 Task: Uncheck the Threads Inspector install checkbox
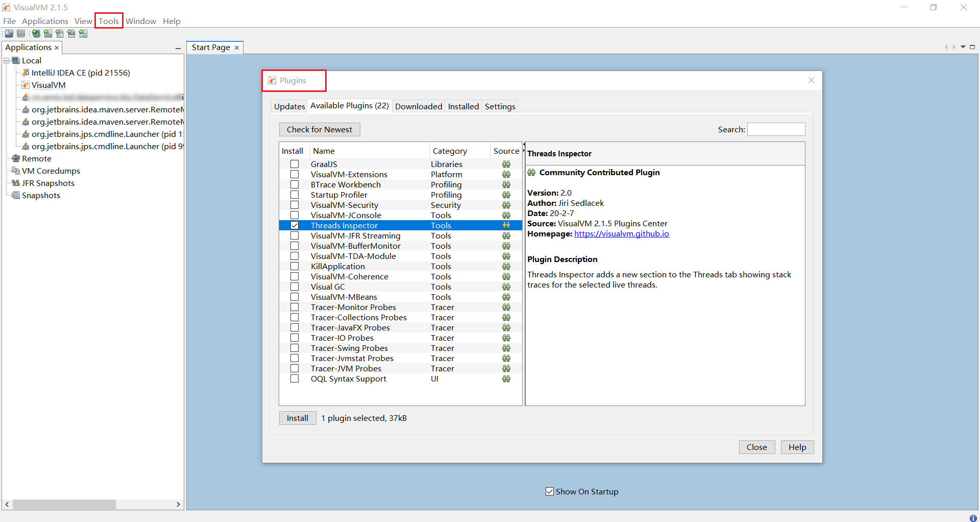coord(295,225)
